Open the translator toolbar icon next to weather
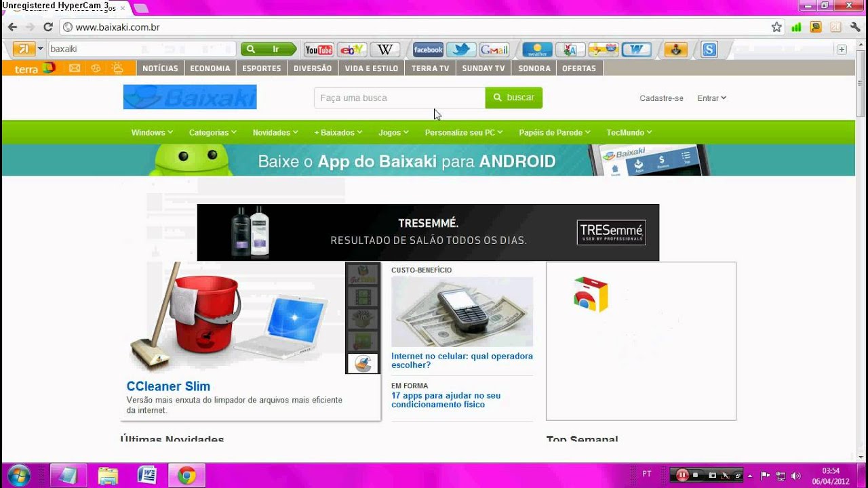The height and width of the screenshot is (488, 868). coord(570,49)
